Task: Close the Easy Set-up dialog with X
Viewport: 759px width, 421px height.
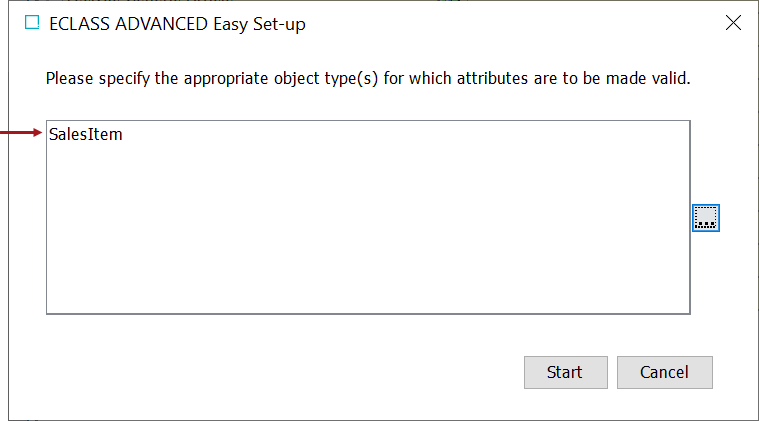Action: pos(733,22)
